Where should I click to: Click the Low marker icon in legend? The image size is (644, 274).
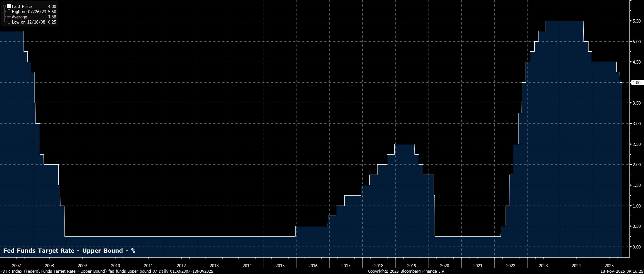click(9, 22)
